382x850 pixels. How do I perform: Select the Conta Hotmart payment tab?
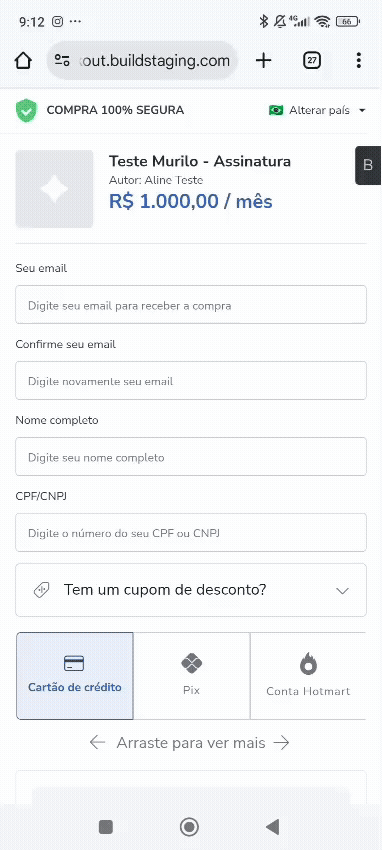click(x=308, y=675)
